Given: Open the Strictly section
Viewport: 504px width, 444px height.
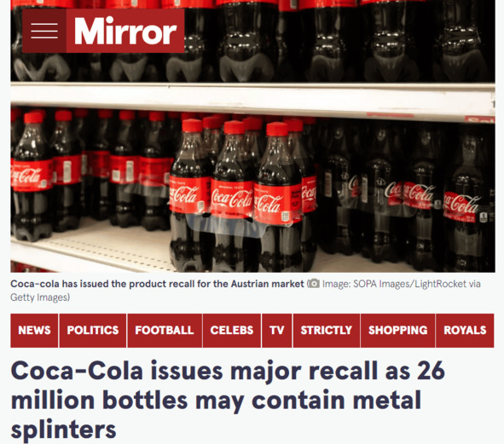Looking at the screenshot, I should click(327, 331).
